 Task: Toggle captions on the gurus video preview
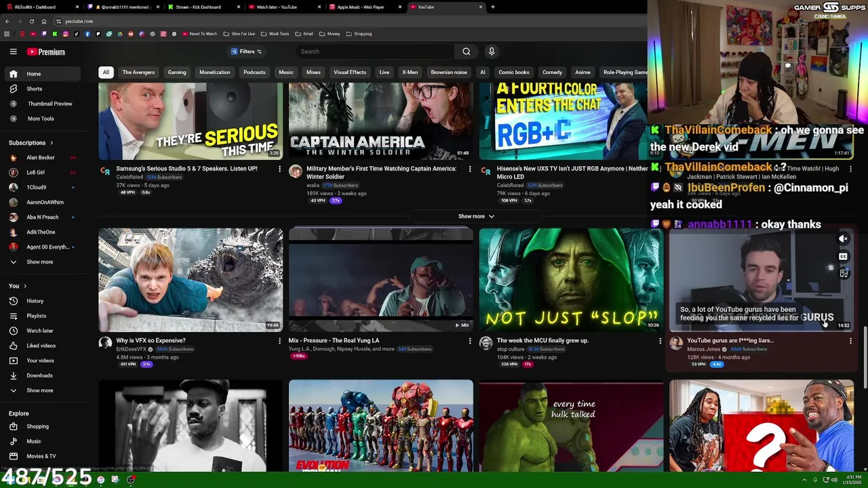pos(843,256)
